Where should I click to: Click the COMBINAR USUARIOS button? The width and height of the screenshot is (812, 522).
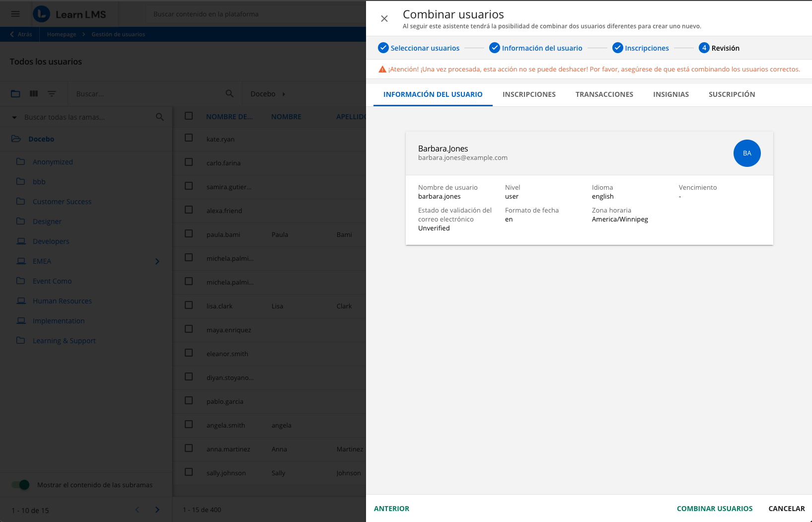click(715, 509)
